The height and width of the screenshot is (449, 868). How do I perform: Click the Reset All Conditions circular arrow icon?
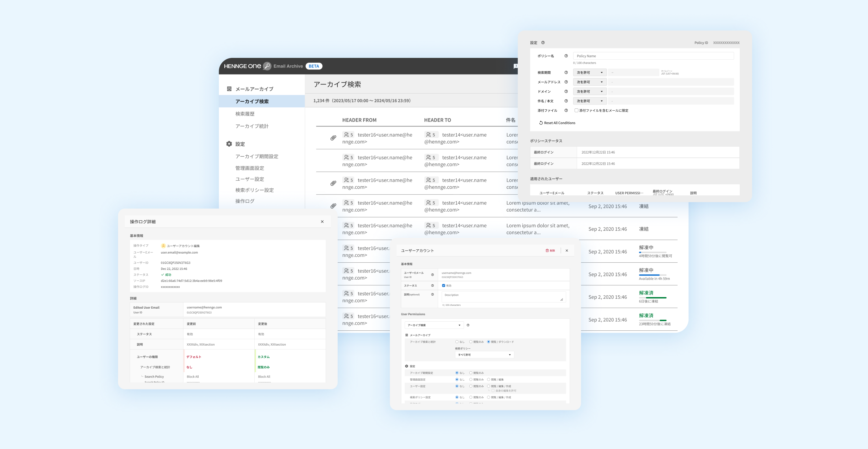click(x=541, y=123)
